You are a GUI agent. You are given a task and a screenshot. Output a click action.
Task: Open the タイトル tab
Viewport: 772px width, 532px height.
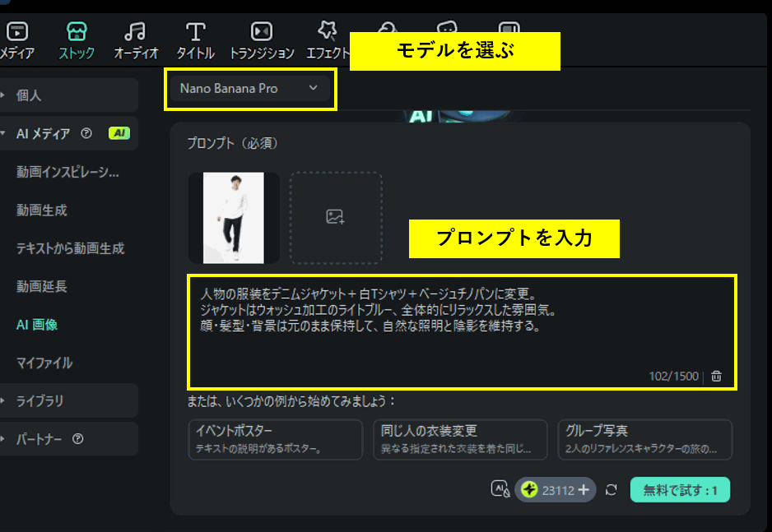(195, 40)
